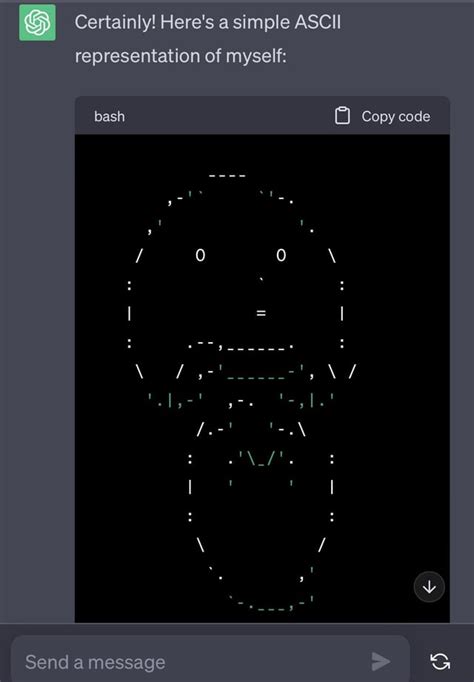Click the bottom curve of the ASCII drawing

click(272, 604)
